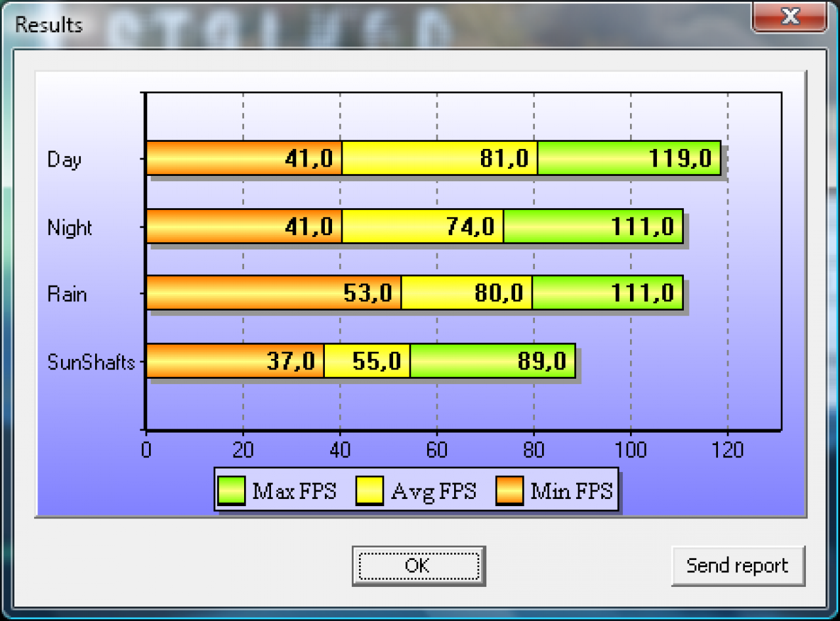
Task: Click the Rain minimum value 53,0
Action: tap(368, 292)
